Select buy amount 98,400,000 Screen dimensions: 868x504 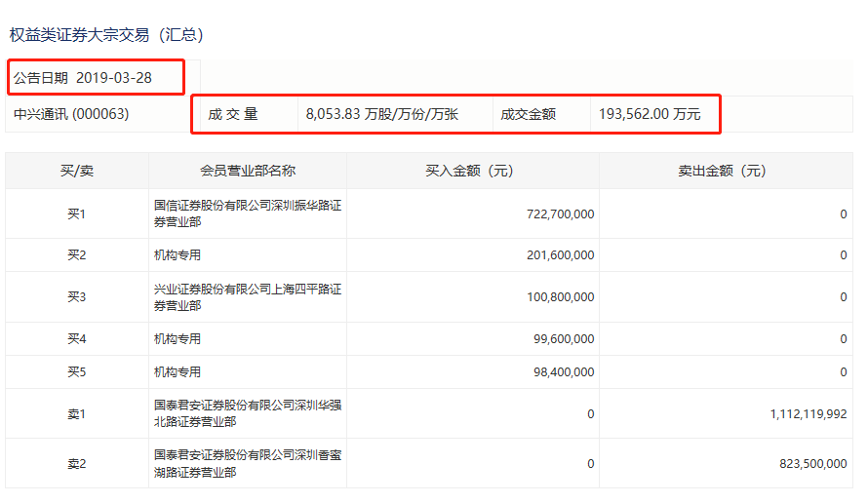[x=564, y=371]
